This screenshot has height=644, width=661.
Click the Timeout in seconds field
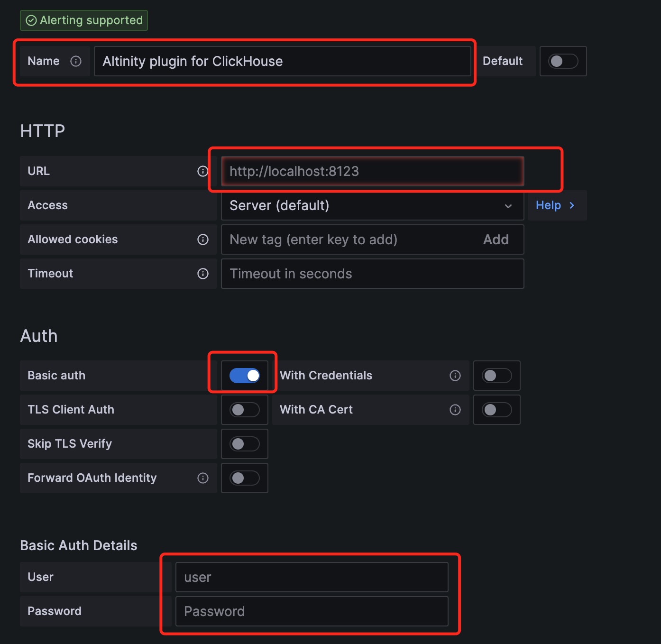click(x=372, y=274)
